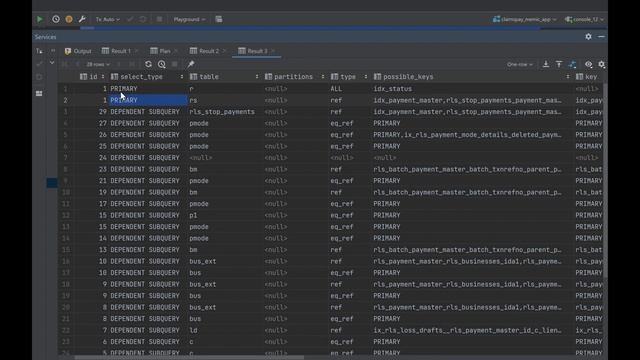Sort by the id column header
This screenshot has width=640, height=360.
click(93, 77)
